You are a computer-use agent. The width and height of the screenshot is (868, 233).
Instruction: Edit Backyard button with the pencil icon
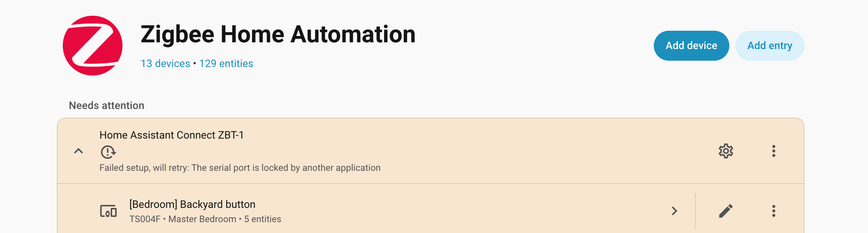[x=726, y=211]
